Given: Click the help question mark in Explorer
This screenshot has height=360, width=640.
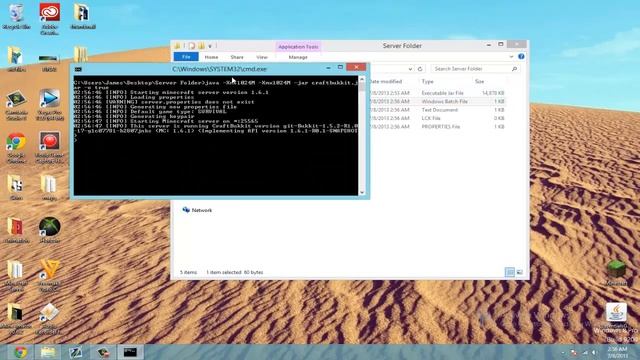Looking at the screenshot, I should click(521, 56).
